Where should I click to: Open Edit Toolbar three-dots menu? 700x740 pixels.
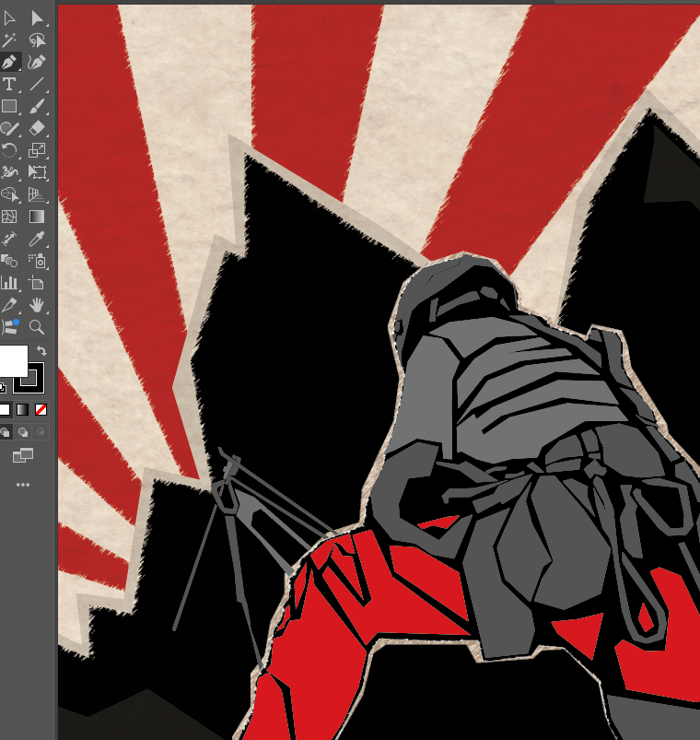pos(23,485)
